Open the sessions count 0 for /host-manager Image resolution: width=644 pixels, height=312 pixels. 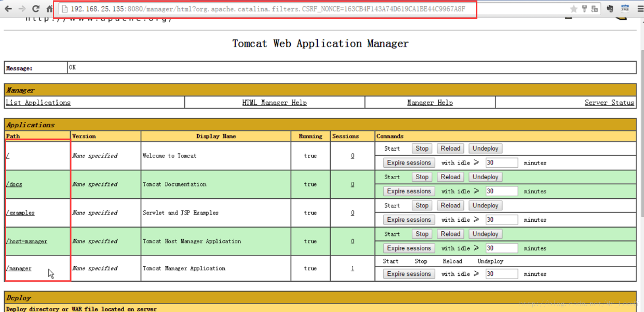352,241
